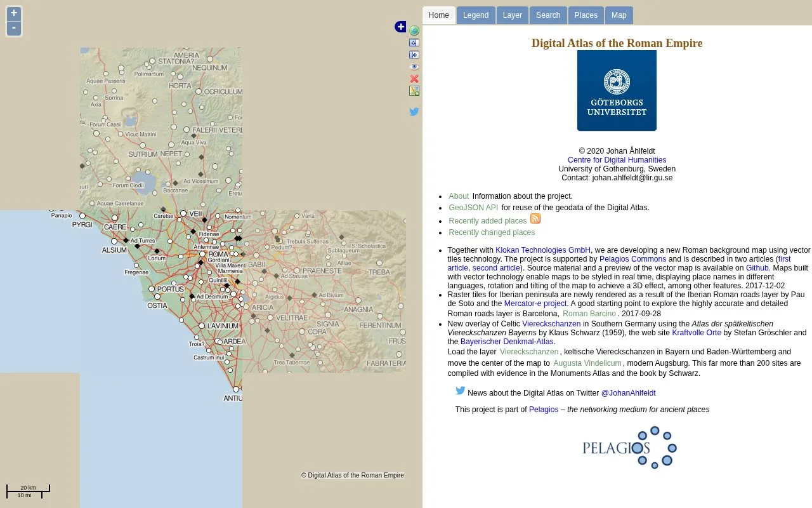The width and height of the screenshot is (812, 508).
Task: Open the Pelagios Commons link
Action: click(x=632, y=259)
